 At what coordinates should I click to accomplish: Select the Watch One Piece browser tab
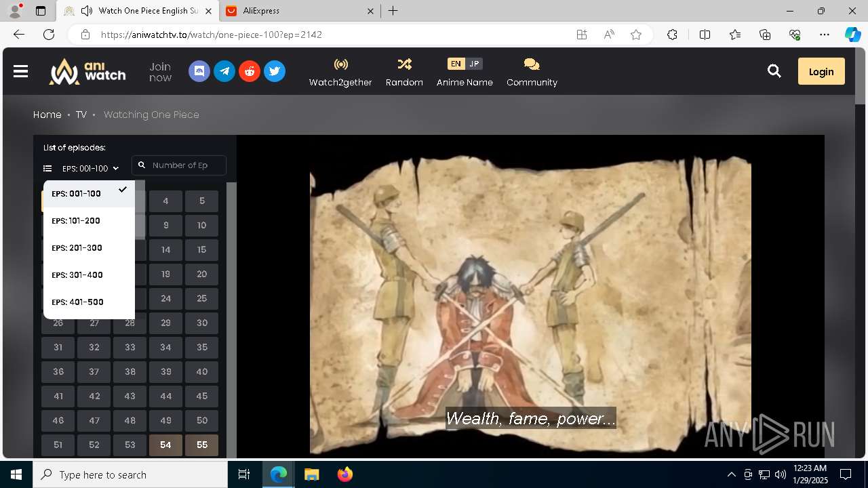(x=138, y=11)
